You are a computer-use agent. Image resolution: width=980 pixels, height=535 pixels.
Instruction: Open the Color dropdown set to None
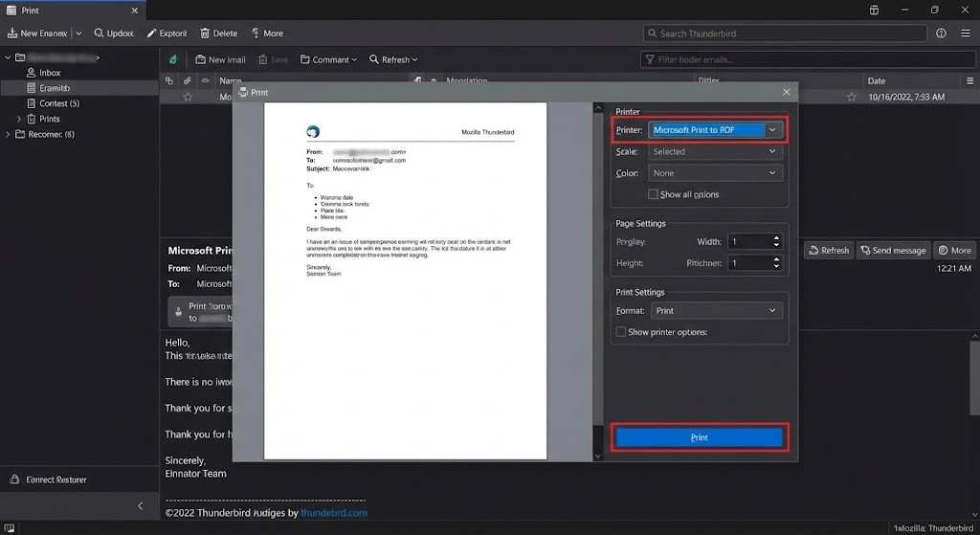[715, 173]
